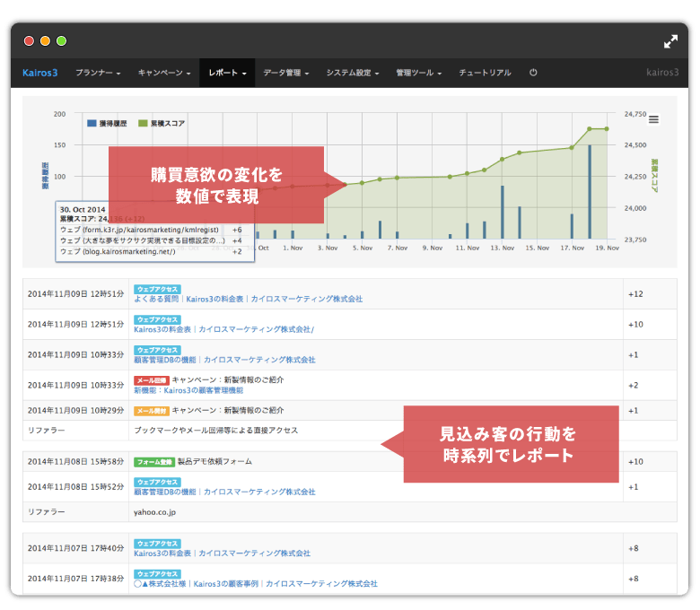Click the macOS yellow minimize window button
The image size is (700, 610).
tap(45, 41)
